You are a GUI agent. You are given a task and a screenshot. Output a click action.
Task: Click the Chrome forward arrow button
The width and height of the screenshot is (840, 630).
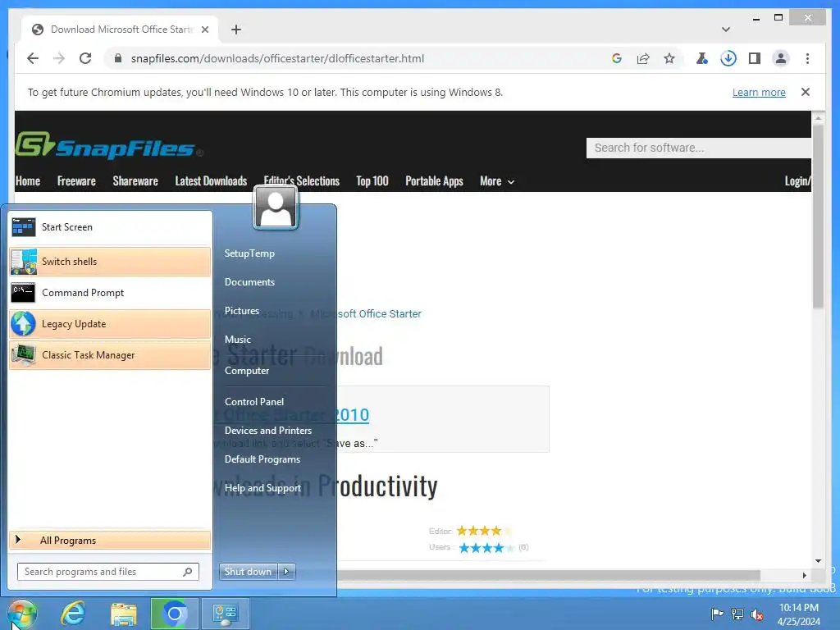59,58
